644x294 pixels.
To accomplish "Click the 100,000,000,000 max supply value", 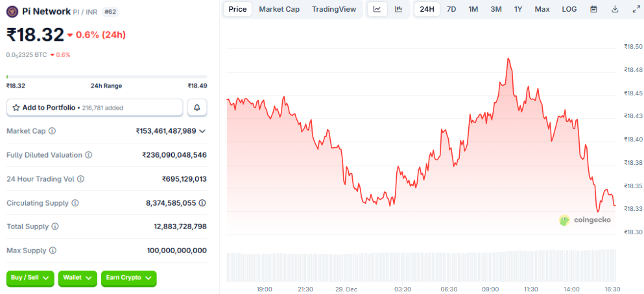I will (176, 251).
